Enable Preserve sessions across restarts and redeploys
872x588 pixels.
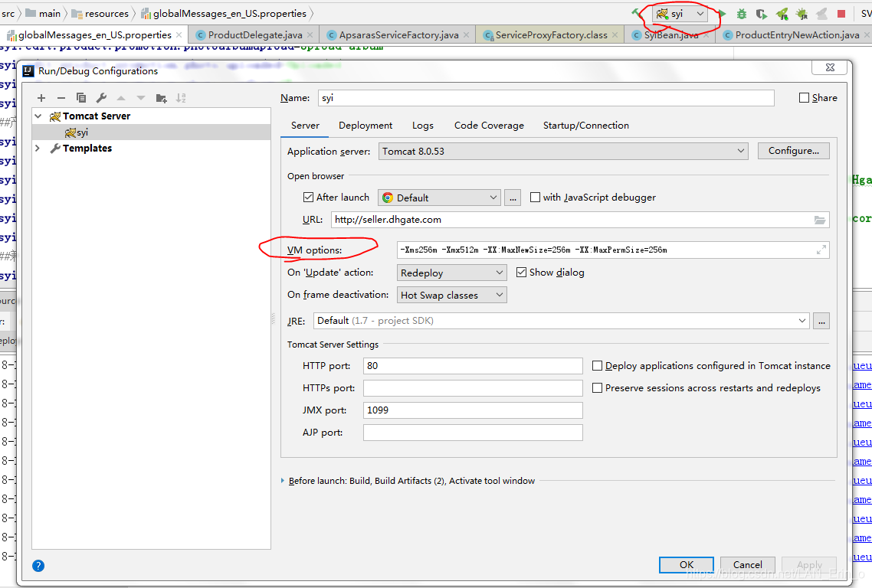pyautogui.click(x=597, y=388)
